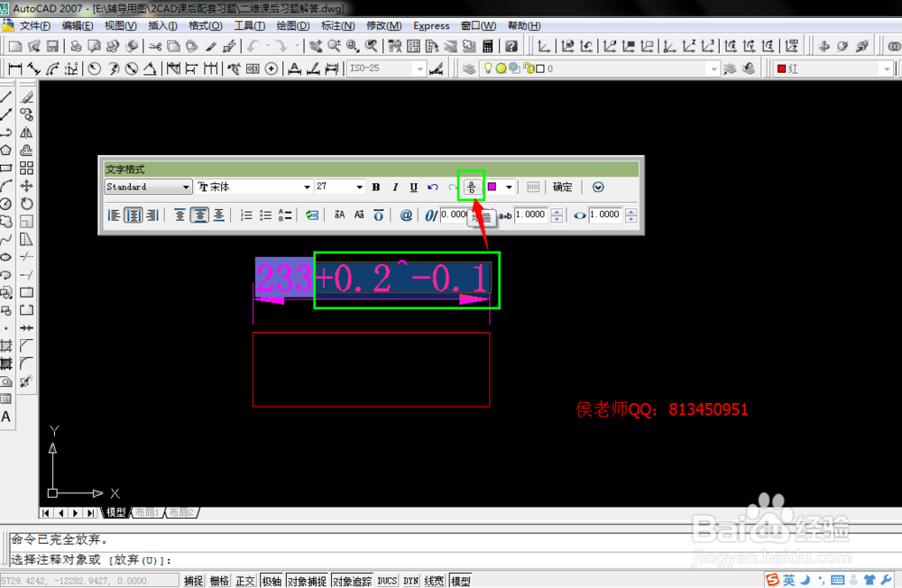
Task: Click the Zoom Previous icon
Action: (x=372, y=46)
